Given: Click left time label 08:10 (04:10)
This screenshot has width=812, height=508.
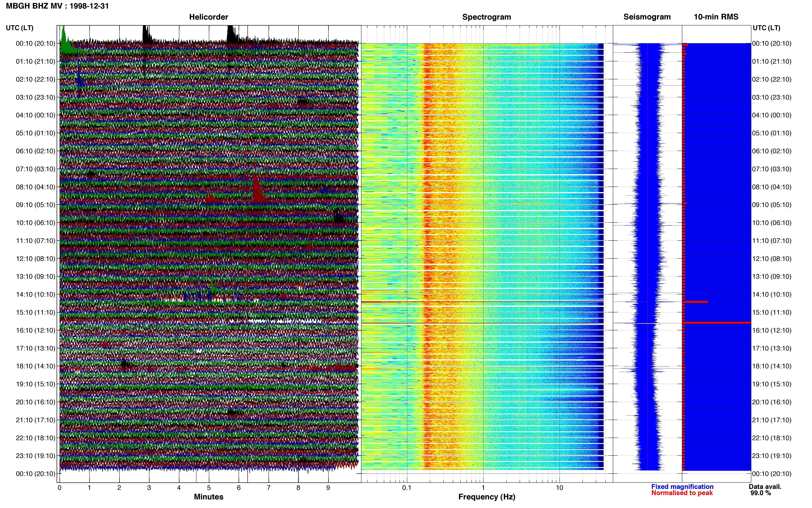Looking at the screenshot, I should pos(36,187).
